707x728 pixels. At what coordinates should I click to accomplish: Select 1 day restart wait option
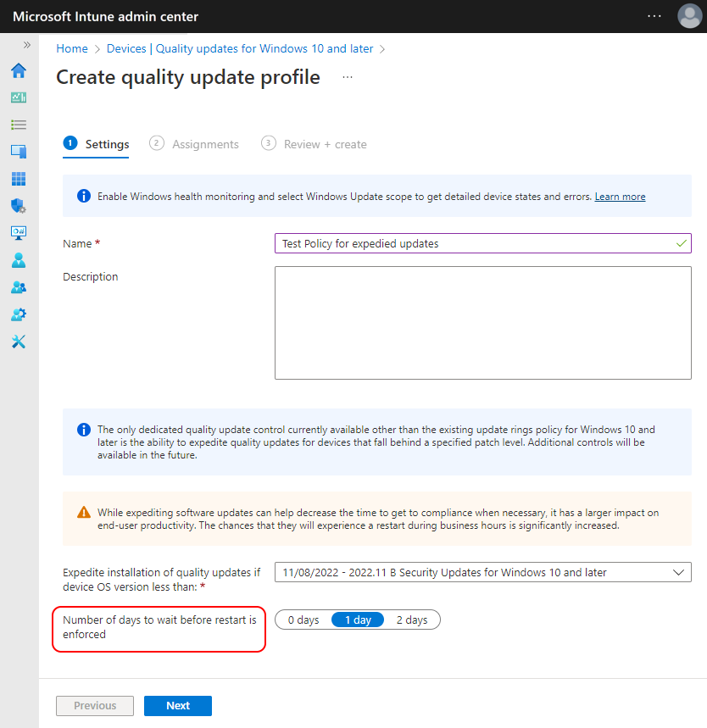(358, 620)
